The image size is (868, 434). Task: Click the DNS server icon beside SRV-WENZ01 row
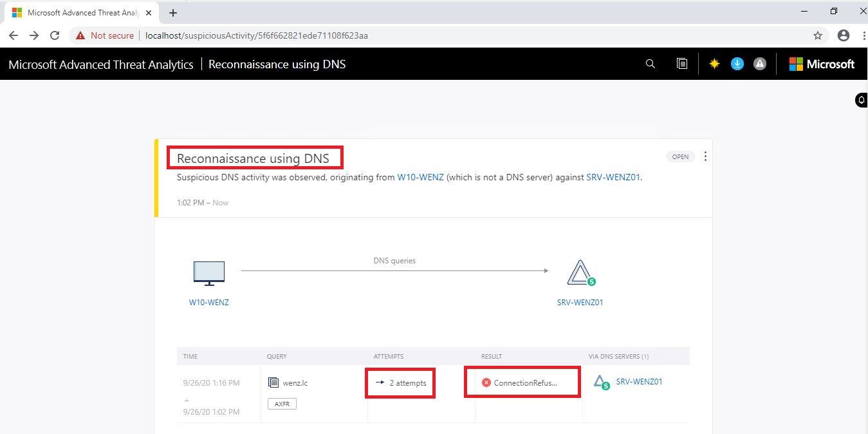coord(602,382)
